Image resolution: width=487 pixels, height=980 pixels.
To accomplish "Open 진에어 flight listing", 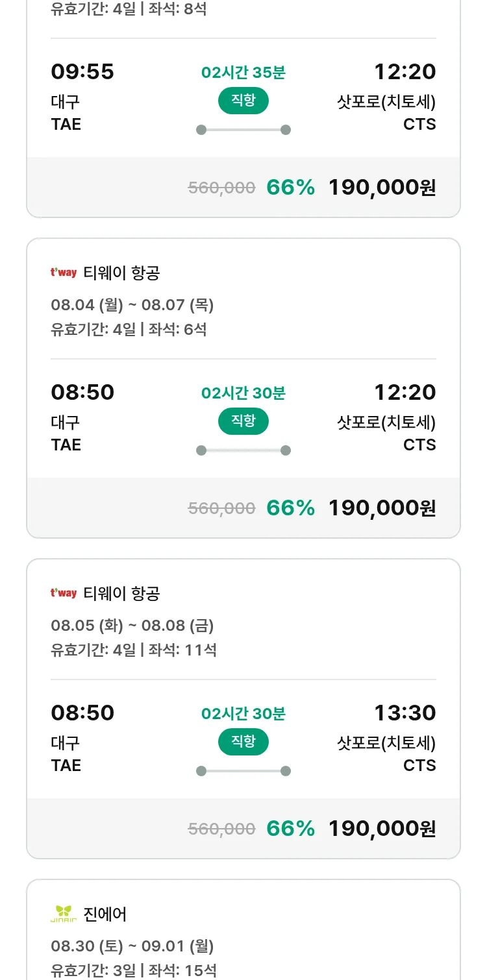I will click(105, 914).
